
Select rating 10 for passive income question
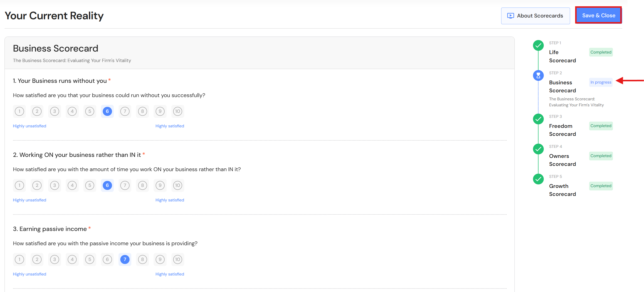(x=177, y=259)
